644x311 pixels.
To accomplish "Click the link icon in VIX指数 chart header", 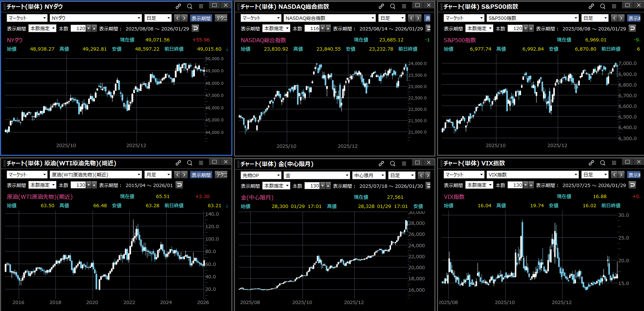I will 591,163.
